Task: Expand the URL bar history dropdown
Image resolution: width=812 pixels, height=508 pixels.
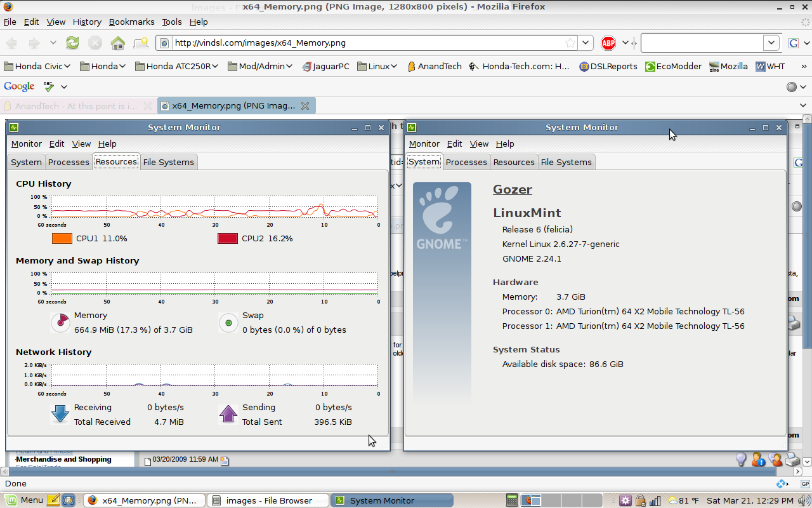Action: [586, 43]
